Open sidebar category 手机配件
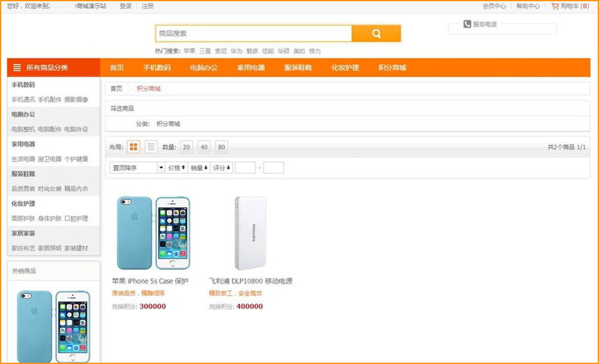Image resolution: width=599 pixels, height=364 pixels. (50, 100)
